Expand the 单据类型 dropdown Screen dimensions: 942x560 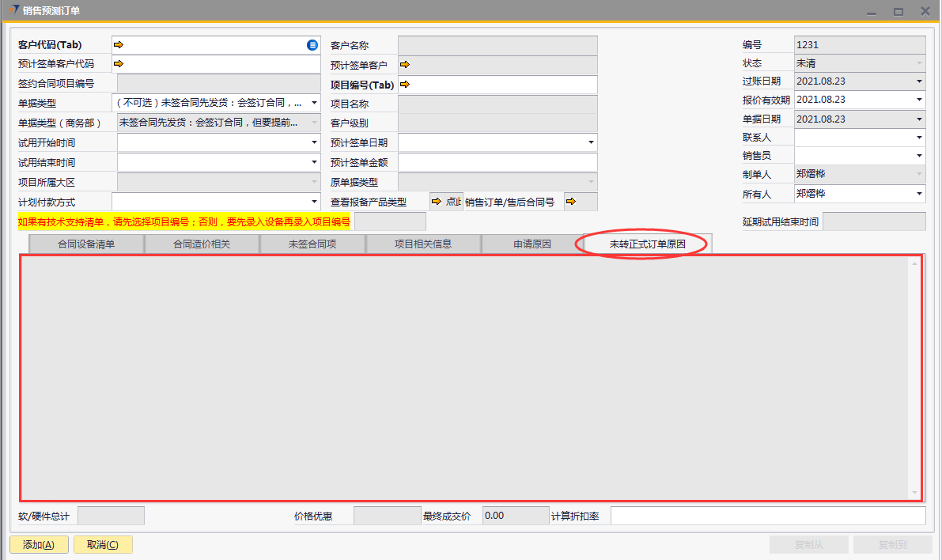[314, 103]
